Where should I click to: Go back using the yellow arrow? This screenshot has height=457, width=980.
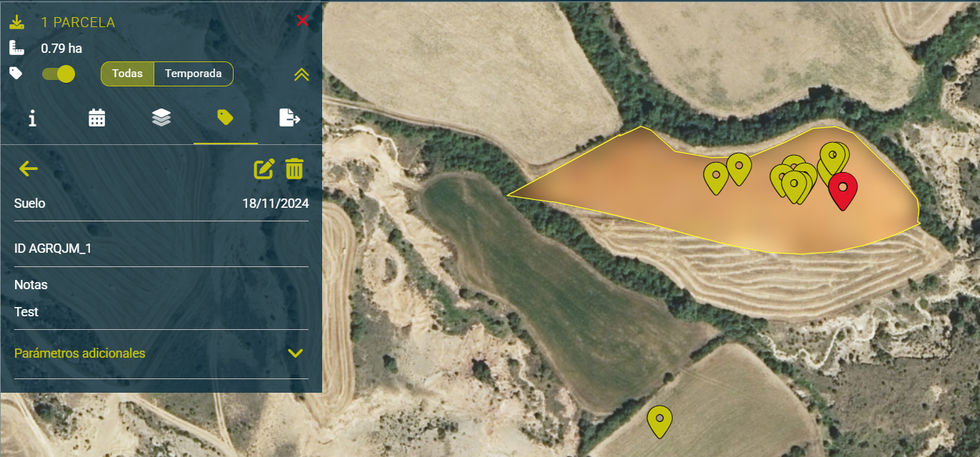[29, 169]
